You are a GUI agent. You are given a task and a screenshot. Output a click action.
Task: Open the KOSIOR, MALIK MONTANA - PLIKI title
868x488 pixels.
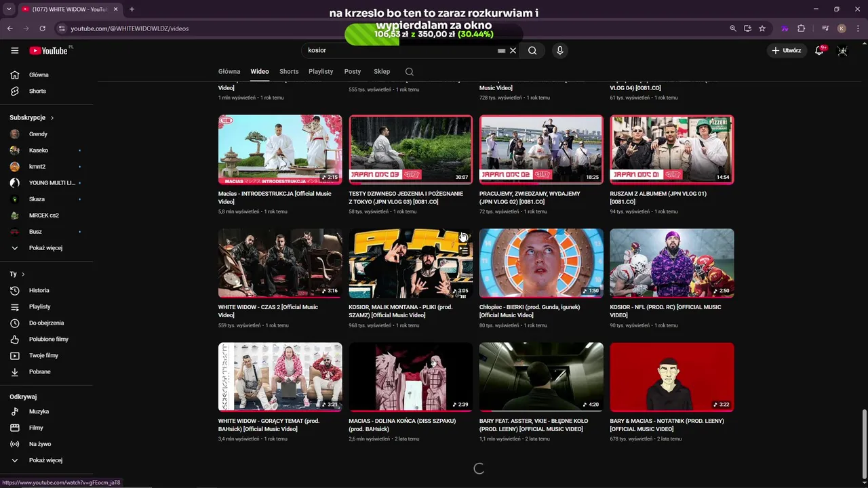pos(401,311)
